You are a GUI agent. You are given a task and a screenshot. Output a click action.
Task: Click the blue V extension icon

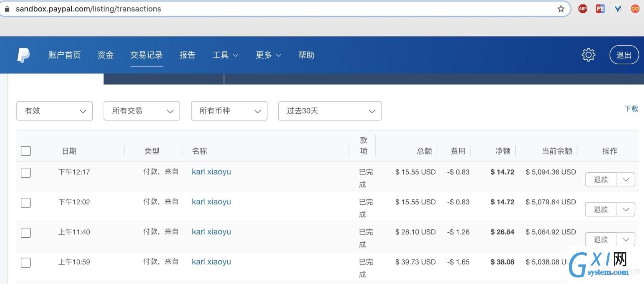(618, 9)
